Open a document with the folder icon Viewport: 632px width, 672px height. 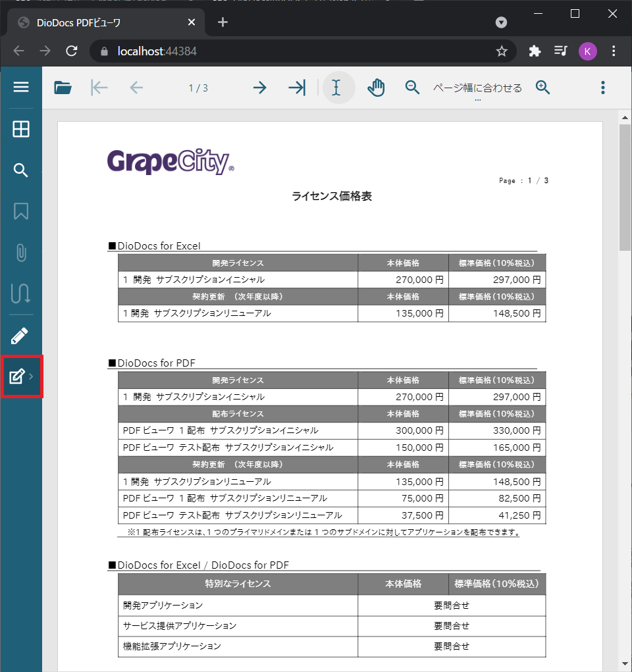tap(63, 88)
